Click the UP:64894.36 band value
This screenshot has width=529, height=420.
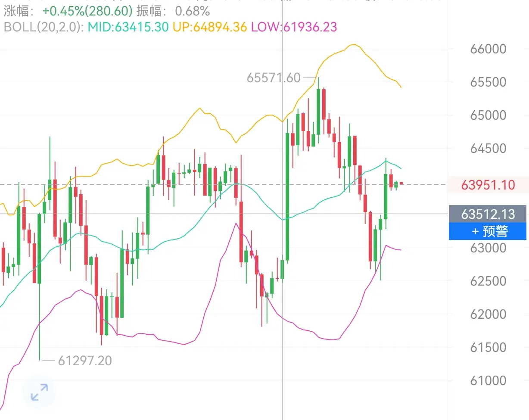click(210, 27)
